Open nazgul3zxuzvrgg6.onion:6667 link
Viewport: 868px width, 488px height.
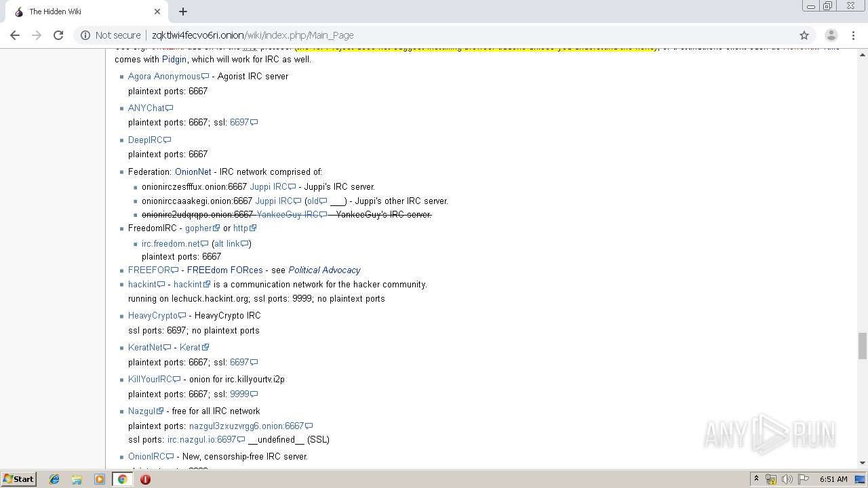pos(251,426)
